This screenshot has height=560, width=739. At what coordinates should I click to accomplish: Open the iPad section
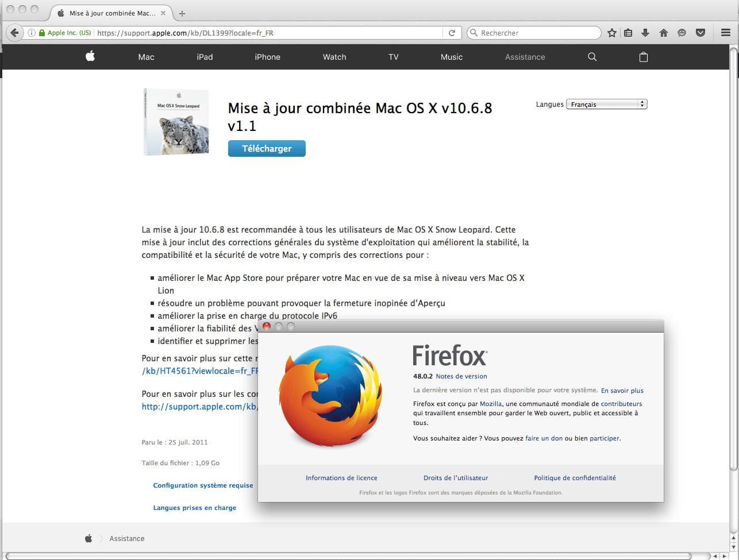pos(205,57)
